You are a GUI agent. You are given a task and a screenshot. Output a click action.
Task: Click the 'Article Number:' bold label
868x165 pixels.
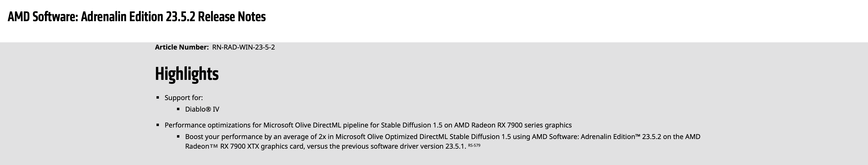click(182, 47)
